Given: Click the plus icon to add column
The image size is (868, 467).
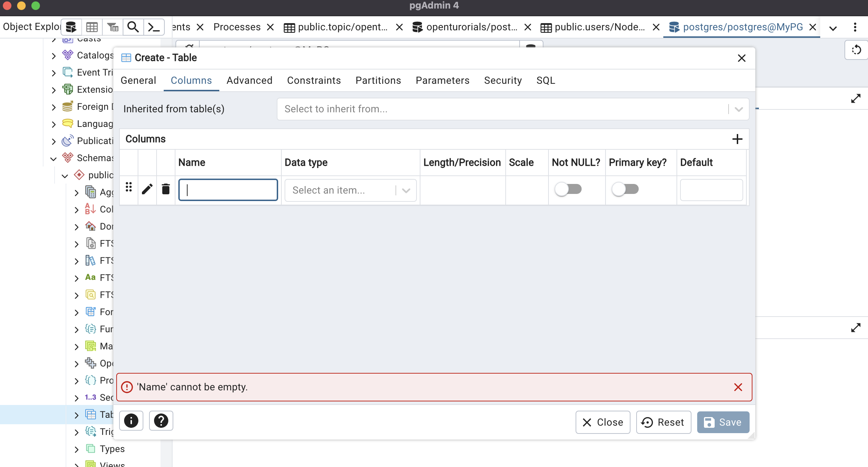Looking at the screenshot, I should [737, 139].
